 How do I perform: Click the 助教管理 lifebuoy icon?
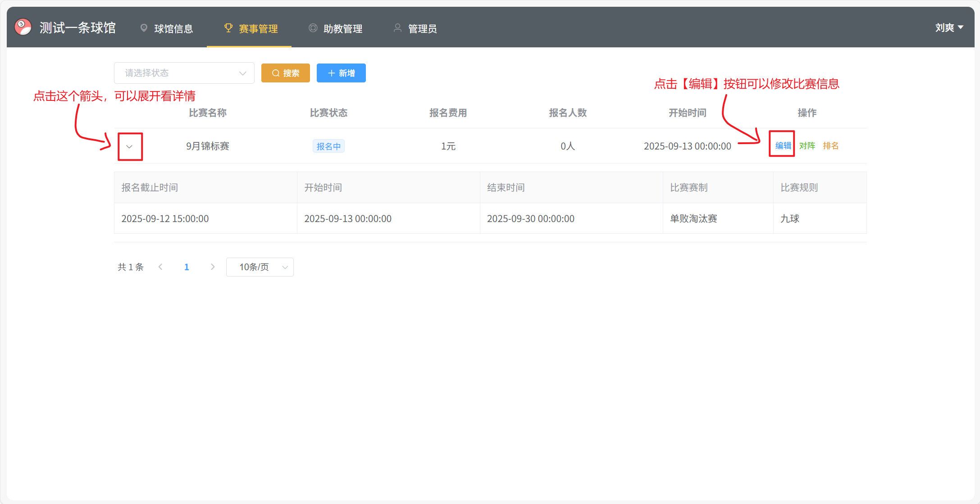click(313, 28)
